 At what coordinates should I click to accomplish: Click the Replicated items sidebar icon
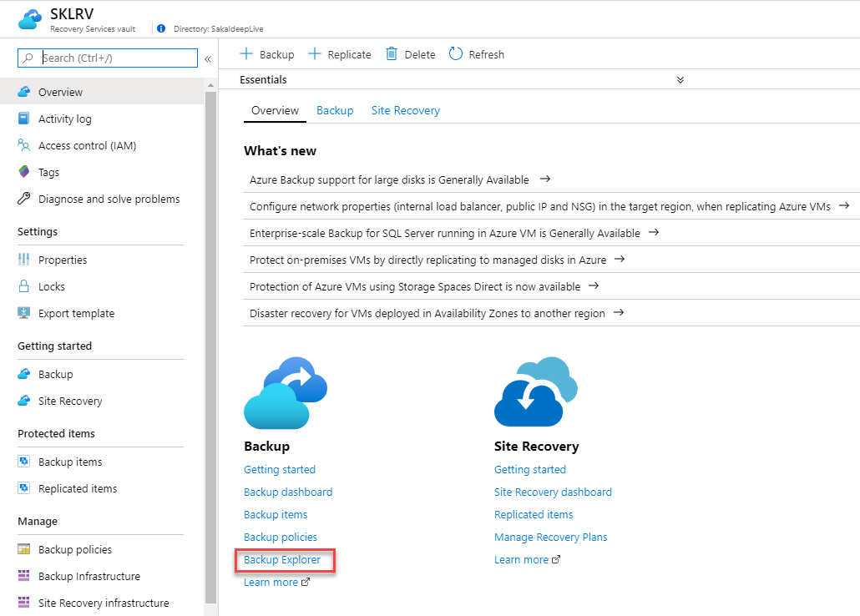pyautogui.click(x=23, y=488)
